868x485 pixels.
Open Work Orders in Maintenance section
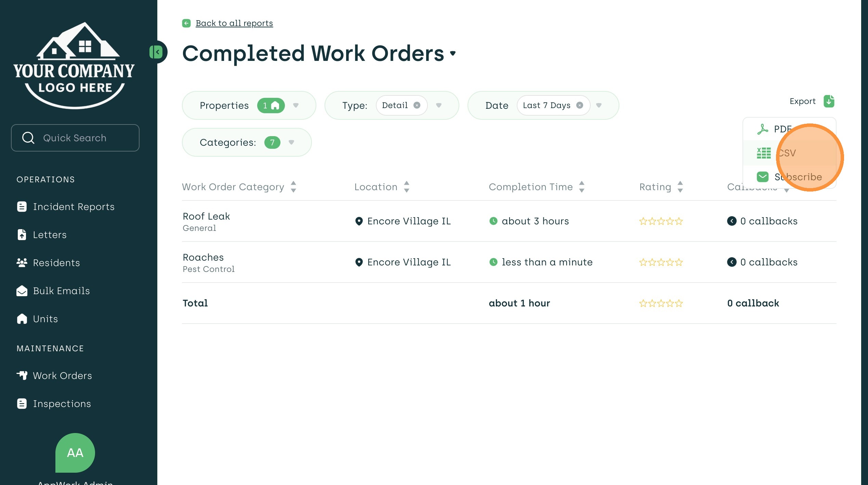click(62, 376)
